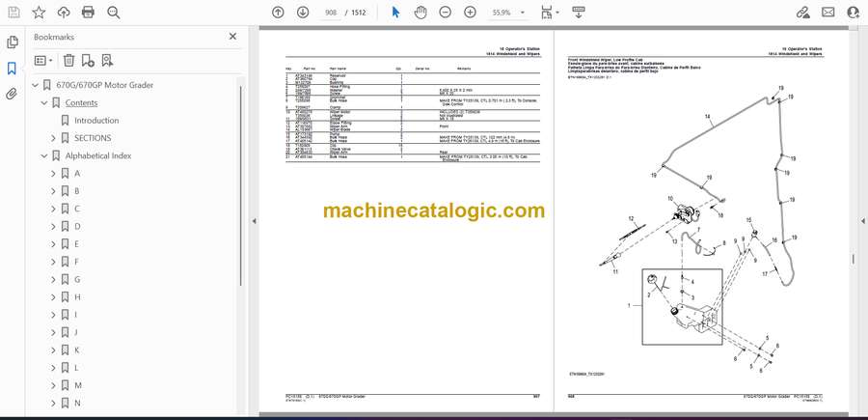Viewport: 868px width, 420px height.
Task: Add a new bookmark icon
Action: (x=88, y=61)
